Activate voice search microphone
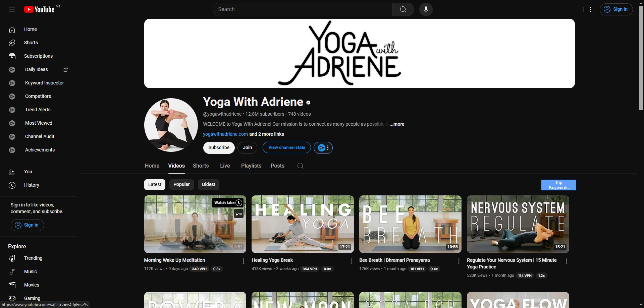This screenshot has width=644, height=308. (426, 9)
